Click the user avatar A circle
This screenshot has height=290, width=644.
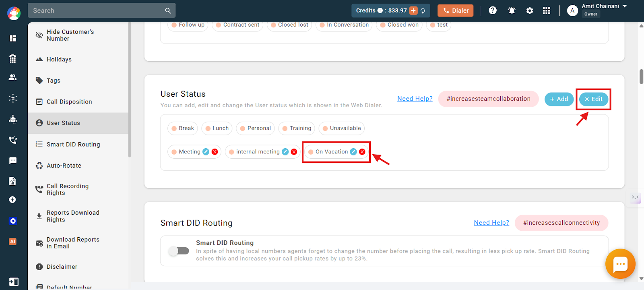[572, 11]
